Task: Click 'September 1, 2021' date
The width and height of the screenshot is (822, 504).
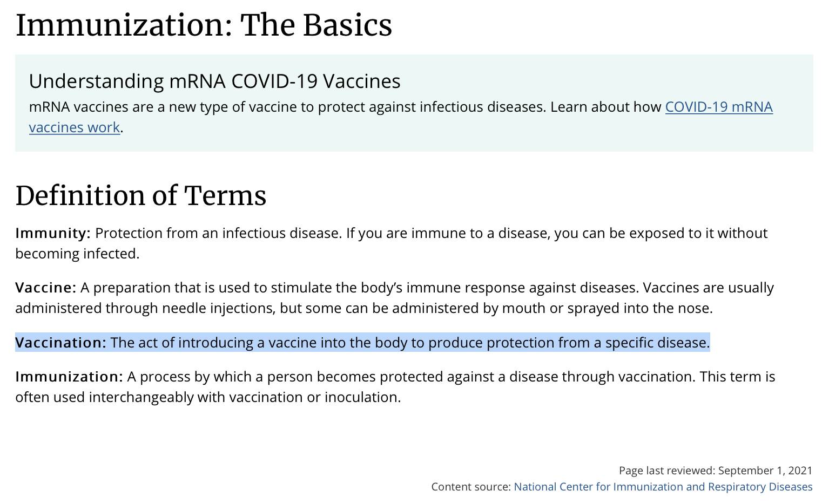Action: coord(765,471)
